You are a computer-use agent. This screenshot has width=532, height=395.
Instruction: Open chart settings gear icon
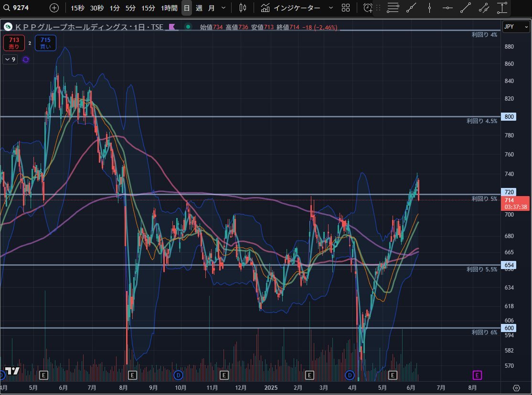(x=516, y=387)
